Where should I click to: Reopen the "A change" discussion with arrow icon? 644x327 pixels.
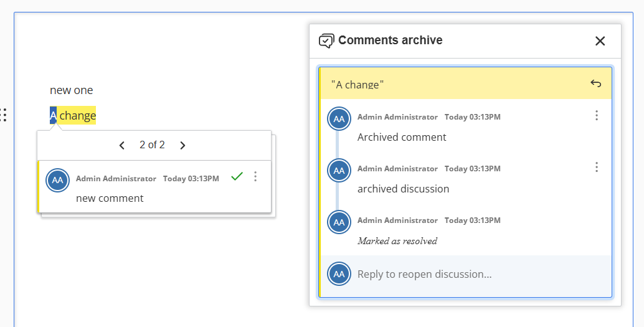[x=595, y=83]
